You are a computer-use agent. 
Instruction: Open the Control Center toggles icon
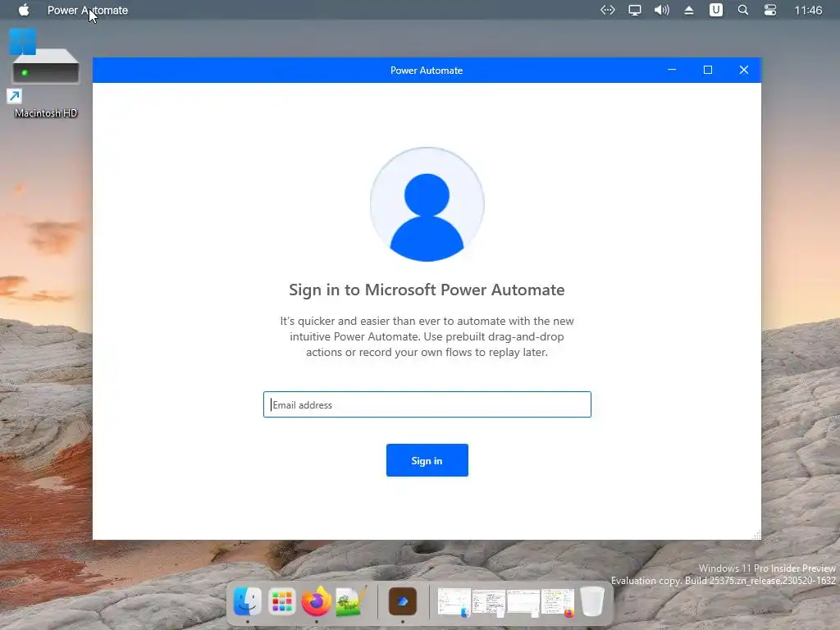(x=769, y=10)
